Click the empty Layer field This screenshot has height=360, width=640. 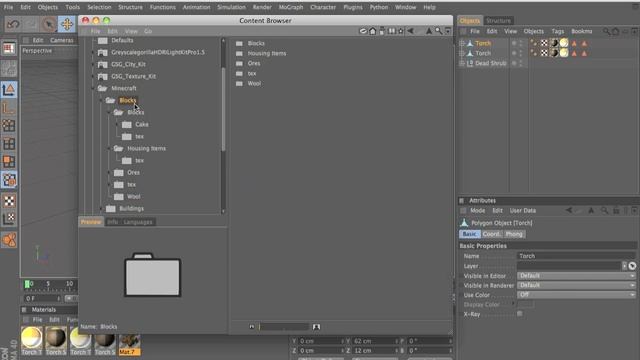click(569, 266)
